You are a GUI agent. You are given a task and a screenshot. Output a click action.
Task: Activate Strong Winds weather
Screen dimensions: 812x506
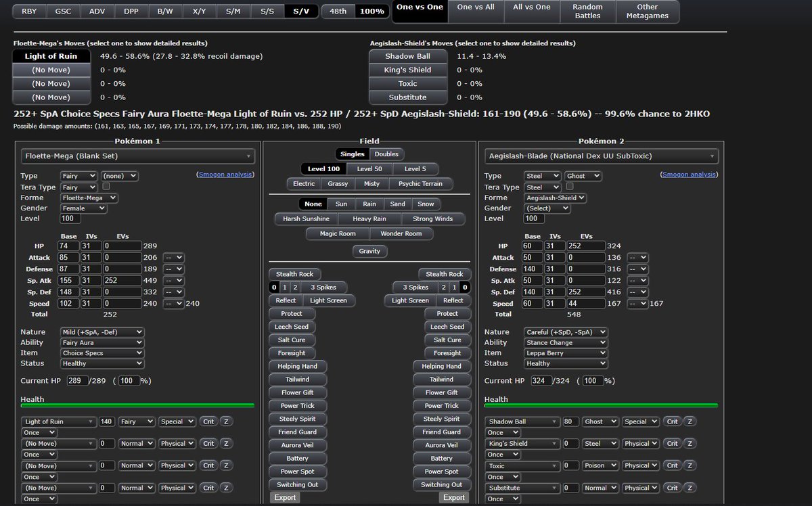433,219
